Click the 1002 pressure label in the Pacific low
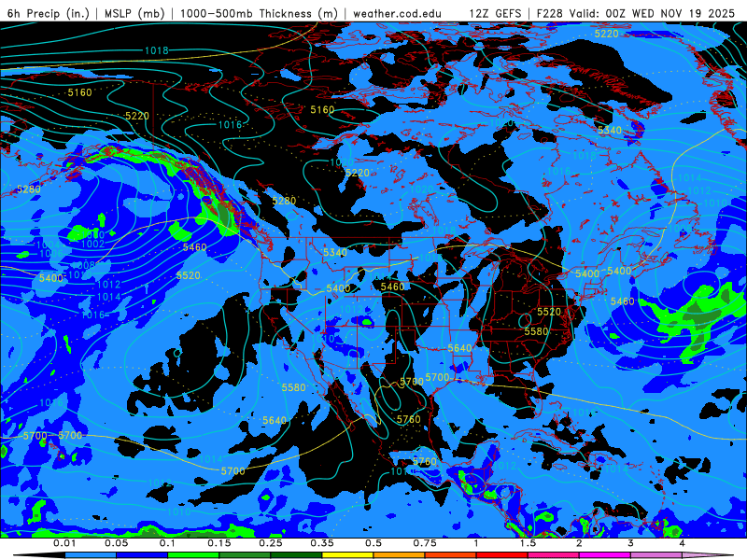The image size is (747, 560). (92, 245)
